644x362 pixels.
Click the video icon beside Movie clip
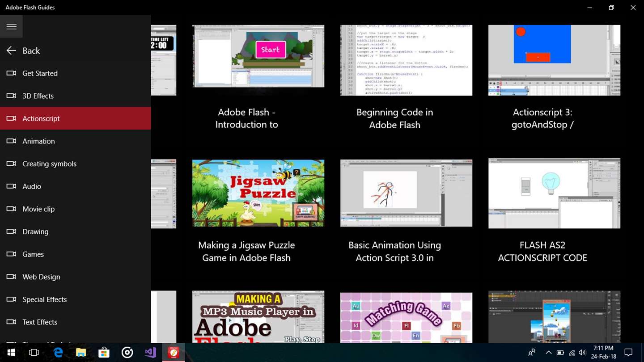[x=11, y=209]
